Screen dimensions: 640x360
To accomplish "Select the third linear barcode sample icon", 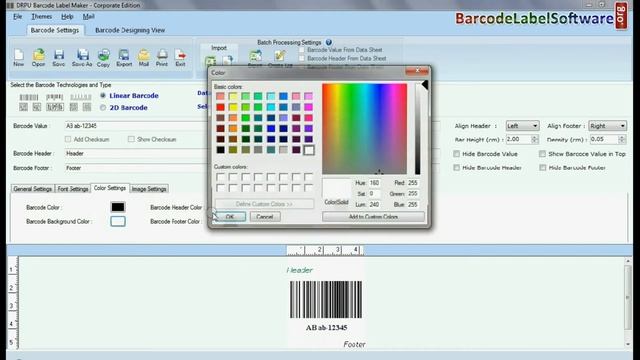I will [x=80, y=97].
